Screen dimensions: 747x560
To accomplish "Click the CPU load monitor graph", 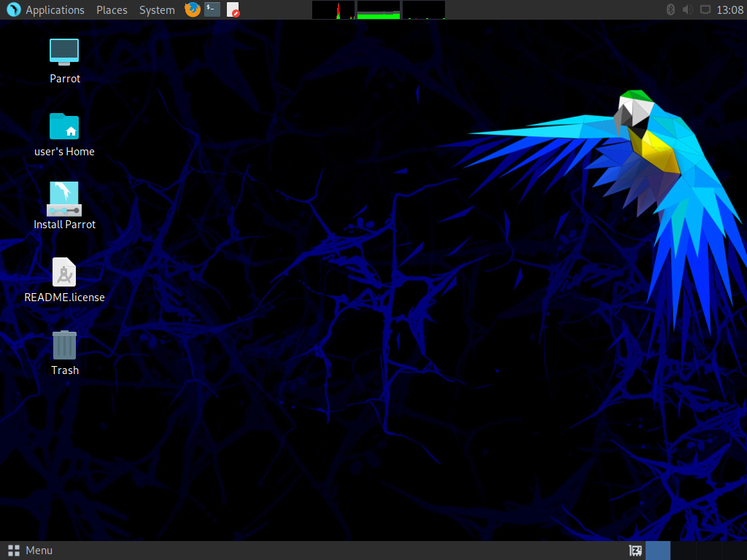I will (333, 10).
